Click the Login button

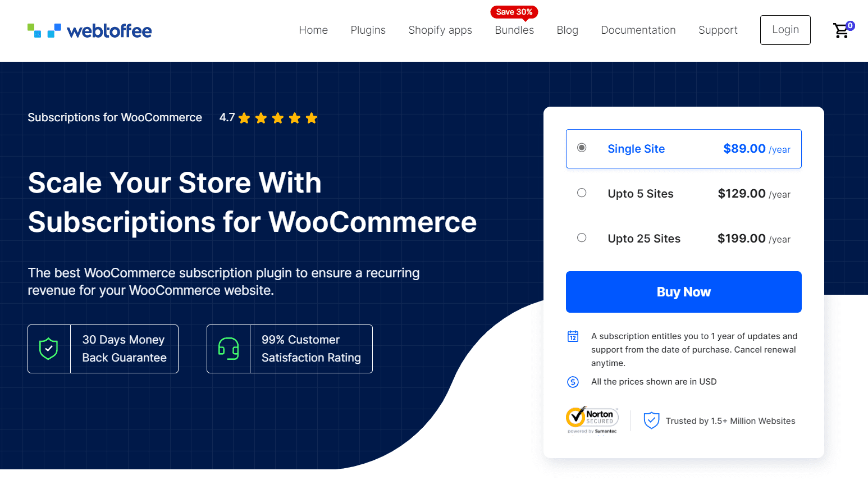point(785,30)
